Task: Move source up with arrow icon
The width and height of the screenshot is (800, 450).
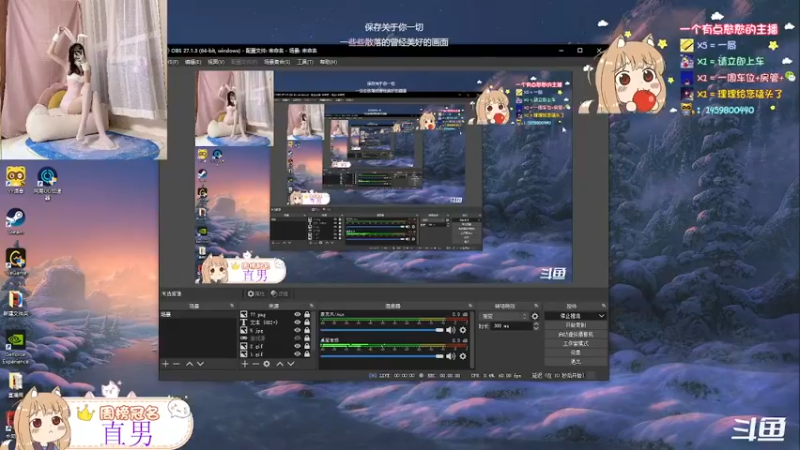Action: pos(280,364)
